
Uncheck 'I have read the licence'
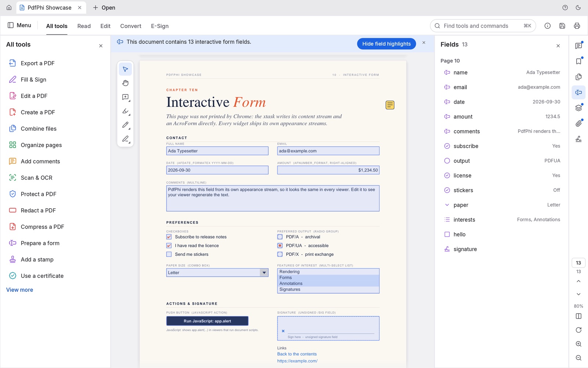click(169, 245)
